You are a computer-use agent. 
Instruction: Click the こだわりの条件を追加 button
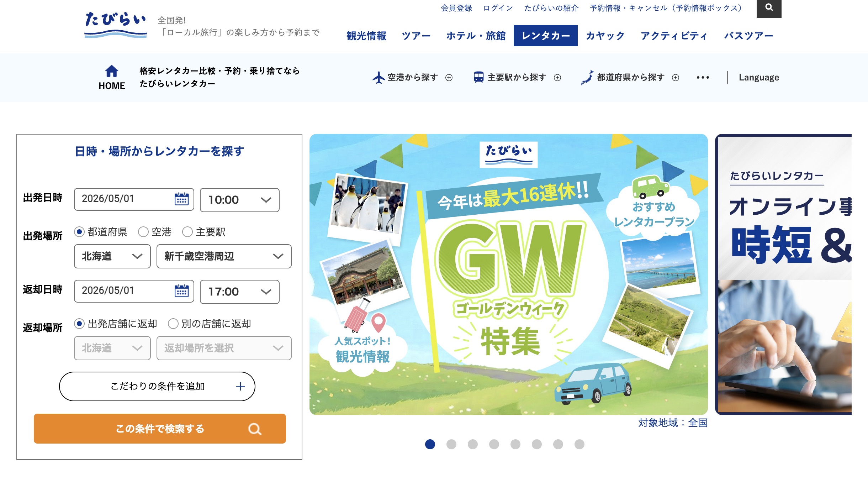pos(157,386)
